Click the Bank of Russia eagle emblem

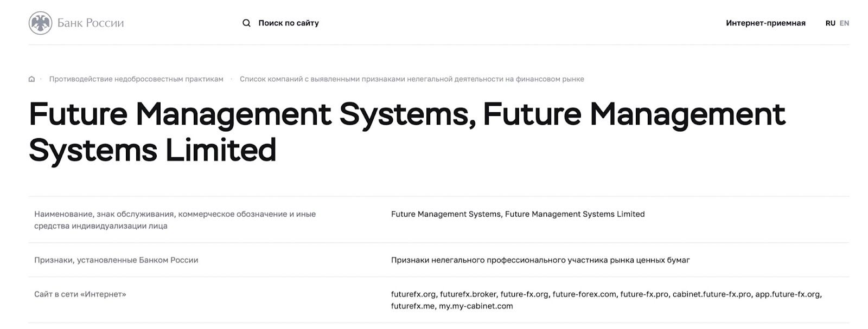(x=40, y=23)
